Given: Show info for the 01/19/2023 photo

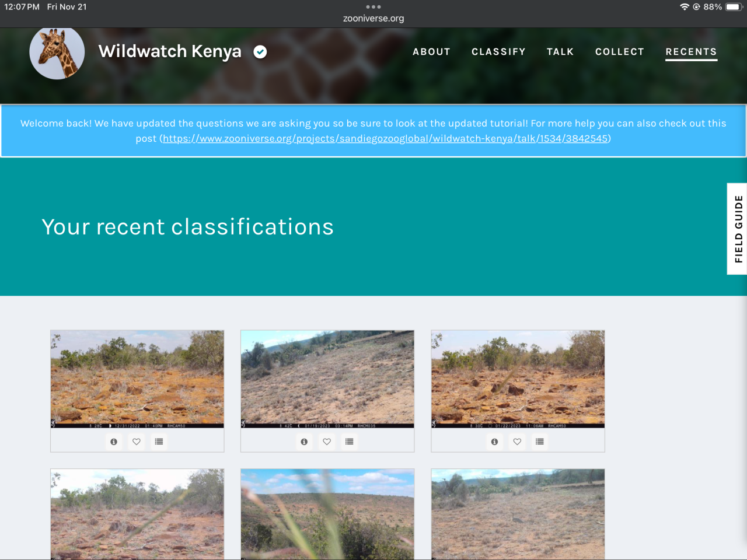Looking at the screenshot, I should pos(304,442).
